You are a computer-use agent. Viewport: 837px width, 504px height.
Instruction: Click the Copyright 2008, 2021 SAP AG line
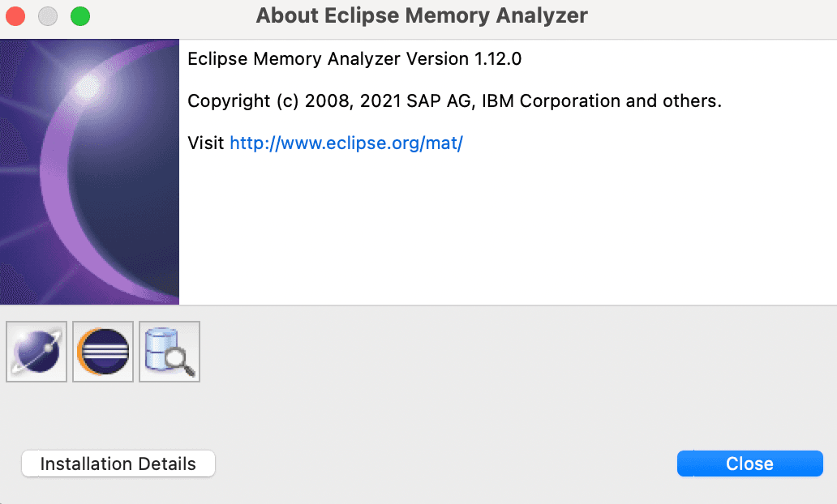point(454,100)
